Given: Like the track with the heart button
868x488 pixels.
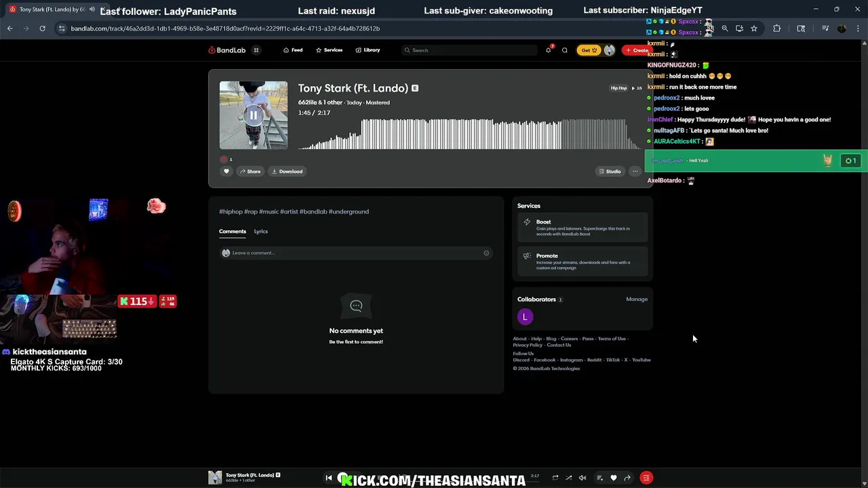Looking at the screenshot, I should [x=226, y=171].
